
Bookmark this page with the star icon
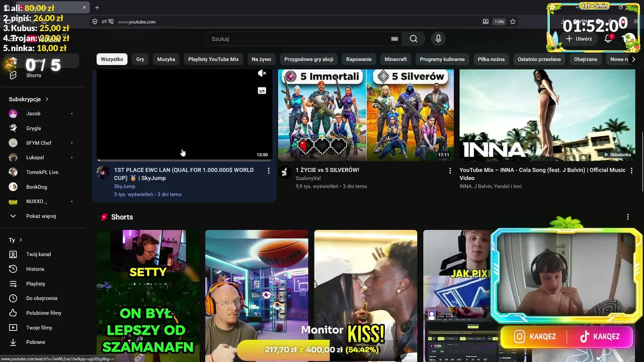[513, 22]
